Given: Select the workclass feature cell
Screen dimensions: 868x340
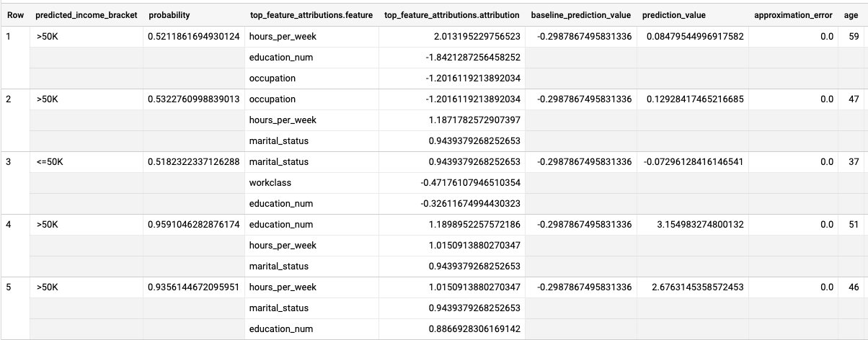Looking at the screenshot, I should pyautogui.click(x=270, y=183).
